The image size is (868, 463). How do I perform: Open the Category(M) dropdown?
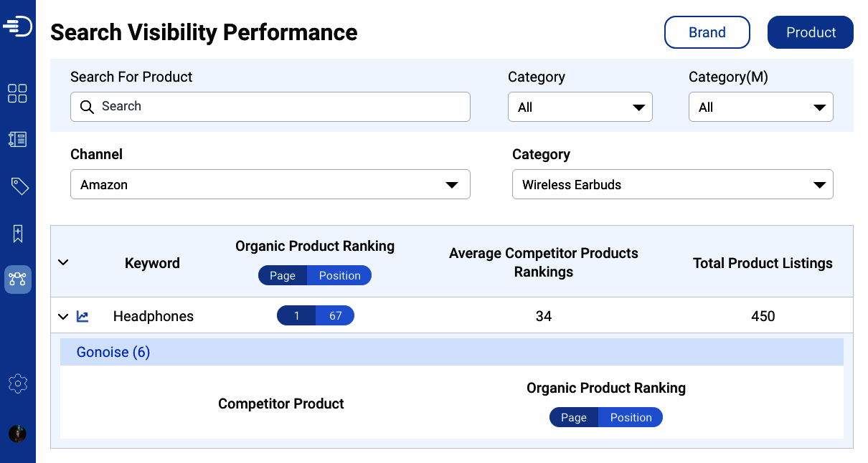coord(760,107)
